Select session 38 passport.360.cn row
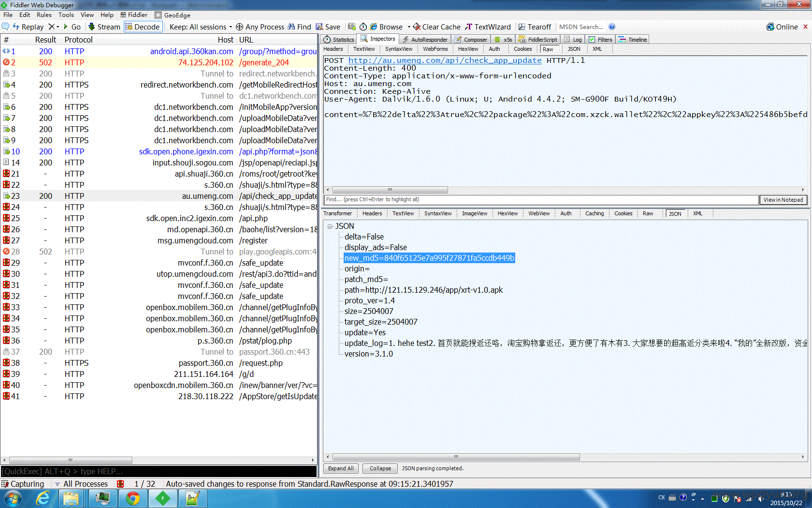 (x=159, y=363)
